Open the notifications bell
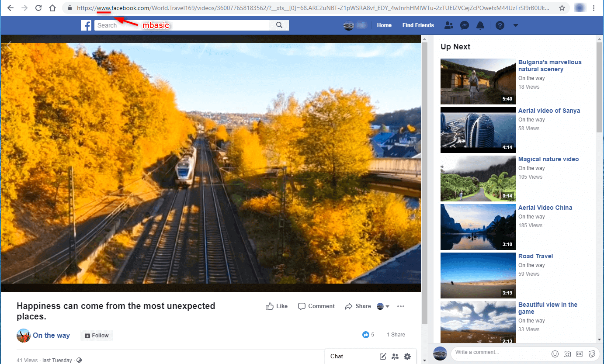The image size is (604, 364). pyautogui.click(x=480, y=25)
